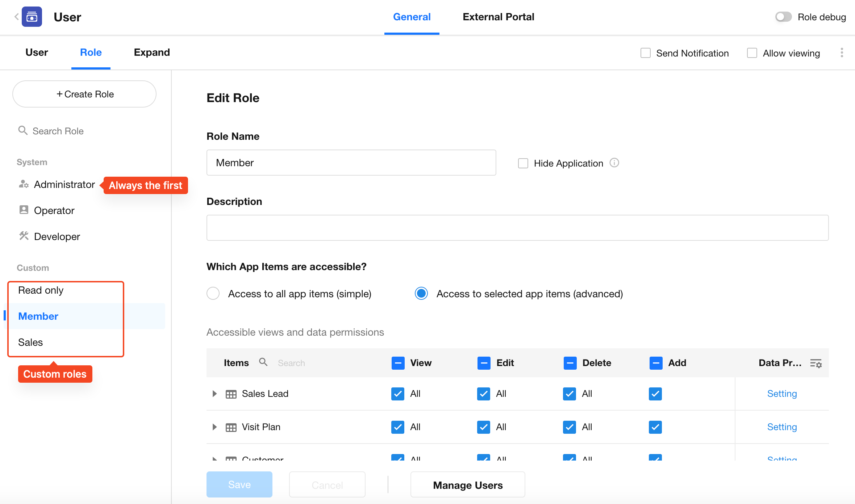Click the Hide Application info icon
This screenshot has height=504, width=855.
click(614, 163)
